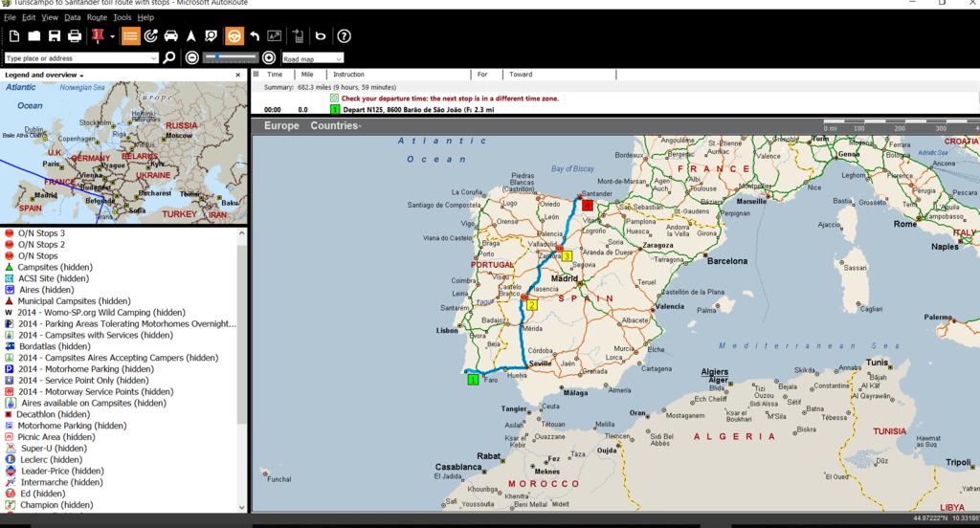Open the Help menu
980x528 pixels.
pos(145,17)
